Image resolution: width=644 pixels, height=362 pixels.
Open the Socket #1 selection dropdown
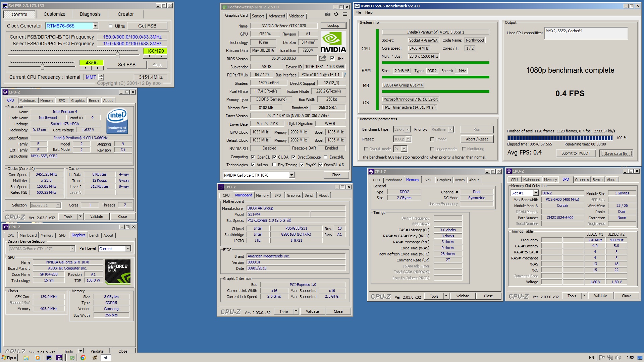click(58, 205)
